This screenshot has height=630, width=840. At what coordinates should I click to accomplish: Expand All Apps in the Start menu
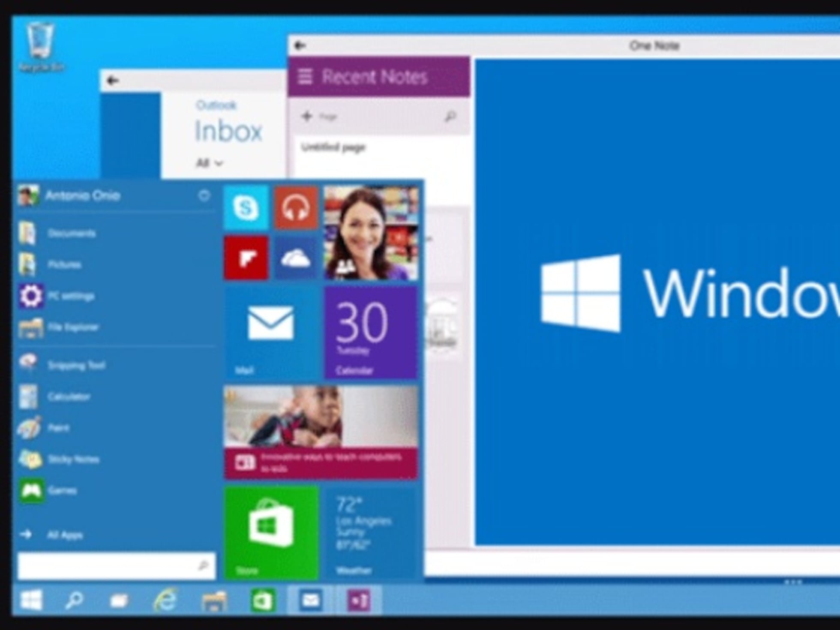(51, 534)
